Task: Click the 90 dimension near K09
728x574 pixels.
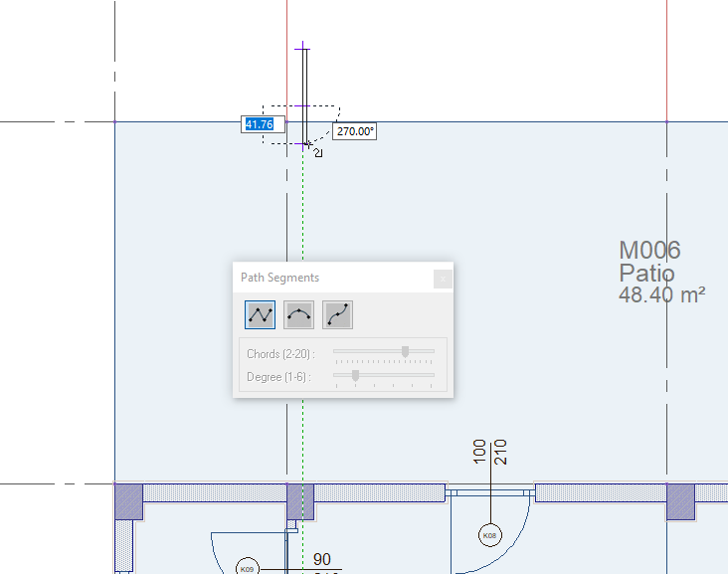Action: tap(322, 559)
